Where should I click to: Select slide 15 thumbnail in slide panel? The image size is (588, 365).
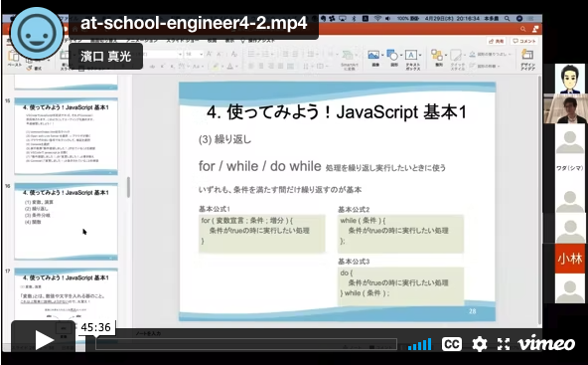66,136
